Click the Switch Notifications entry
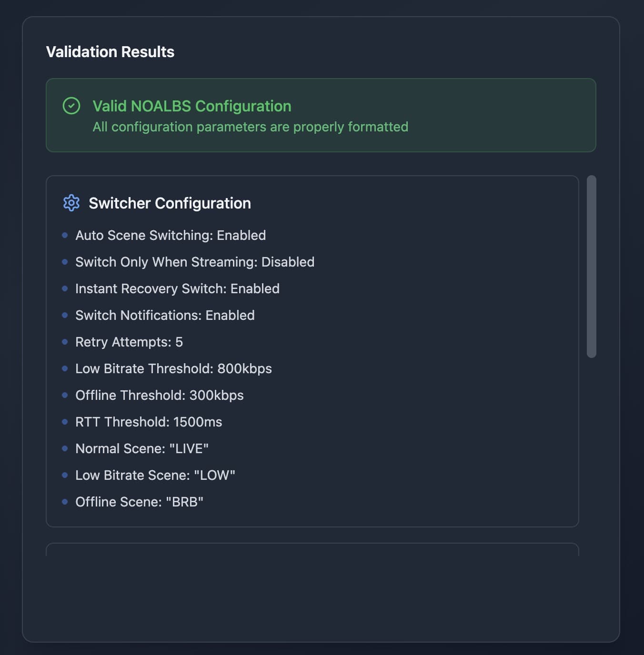 [x=165, y=315]
